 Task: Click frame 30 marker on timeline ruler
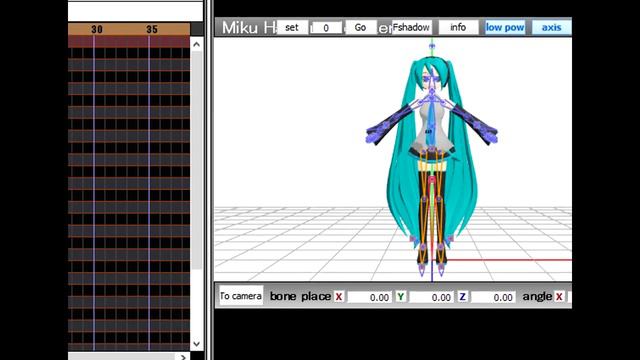97,29
